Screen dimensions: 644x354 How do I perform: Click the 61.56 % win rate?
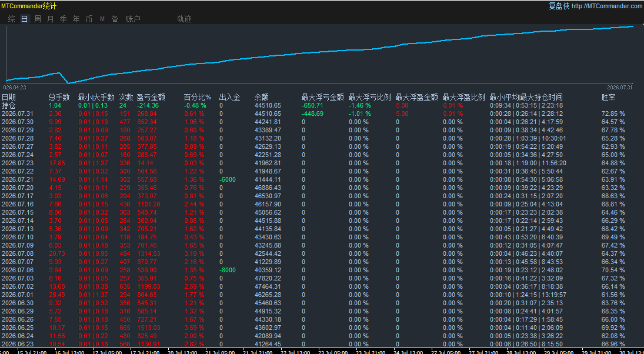(x=613, y=295)
